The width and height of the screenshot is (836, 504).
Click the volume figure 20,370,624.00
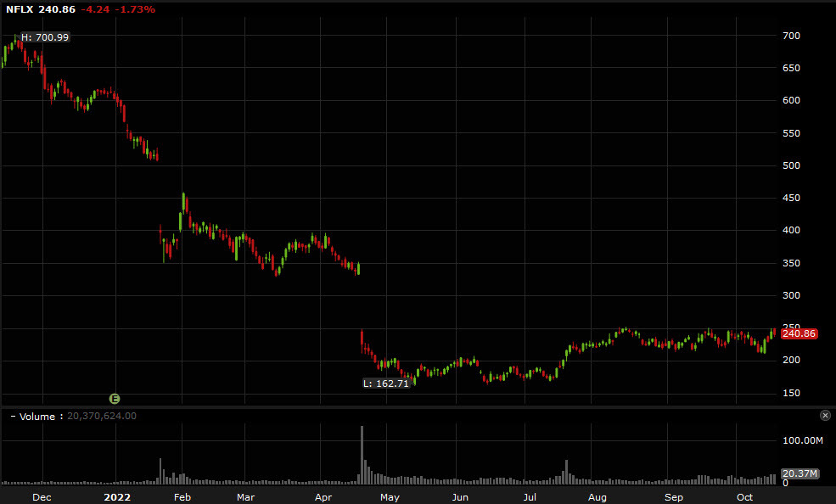point(102,416)
